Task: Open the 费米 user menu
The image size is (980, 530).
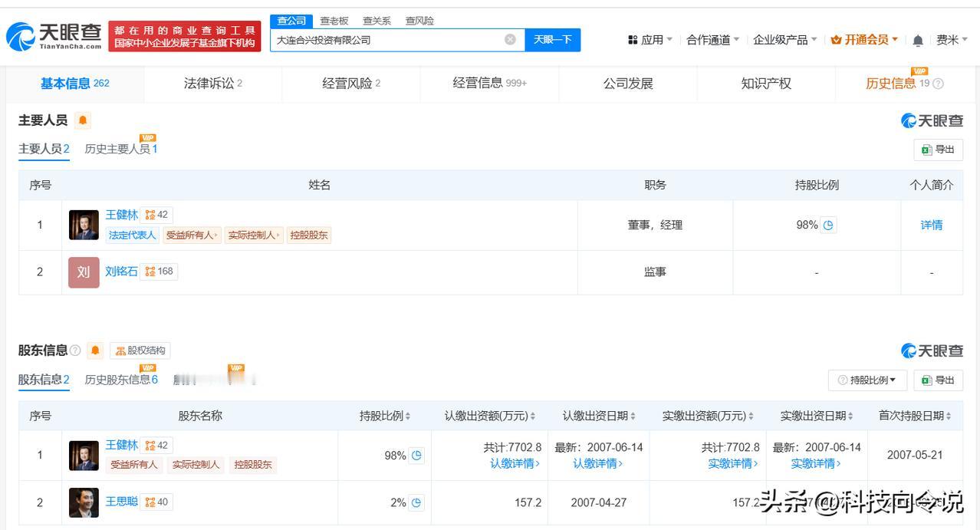Action: (x=952, y=40)
